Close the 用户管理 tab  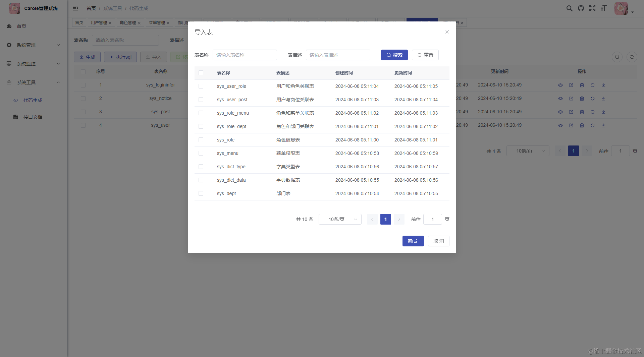tap(110, 23)
